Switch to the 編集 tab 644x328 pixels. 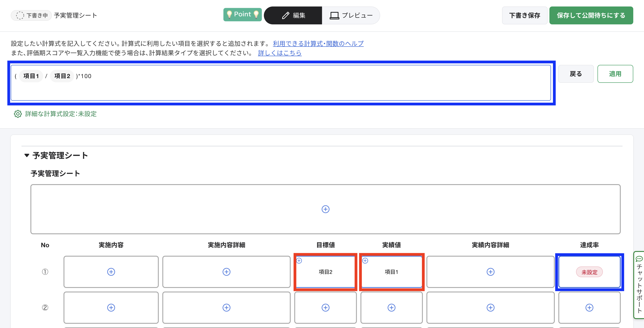pos(293,15)
